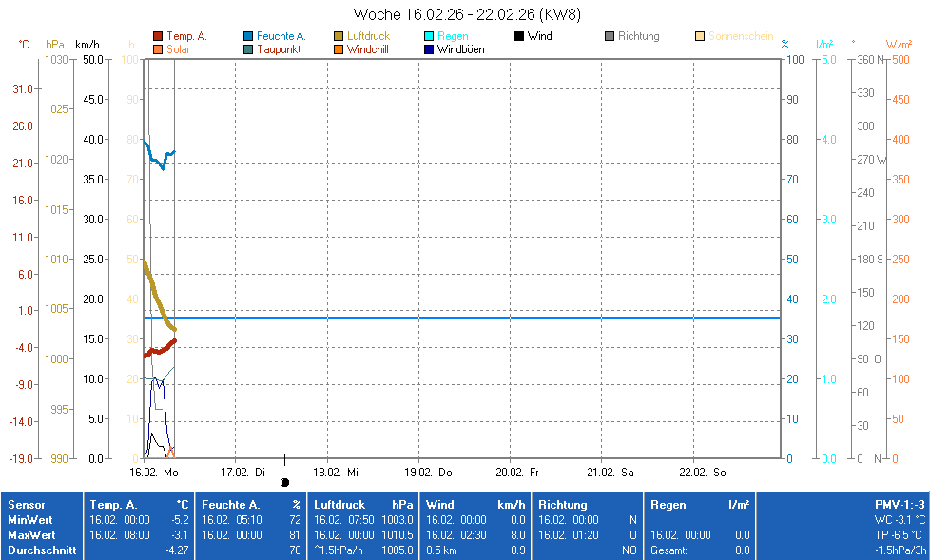Click the gold Luftdruck legend swatch

(x=339, y=36)
